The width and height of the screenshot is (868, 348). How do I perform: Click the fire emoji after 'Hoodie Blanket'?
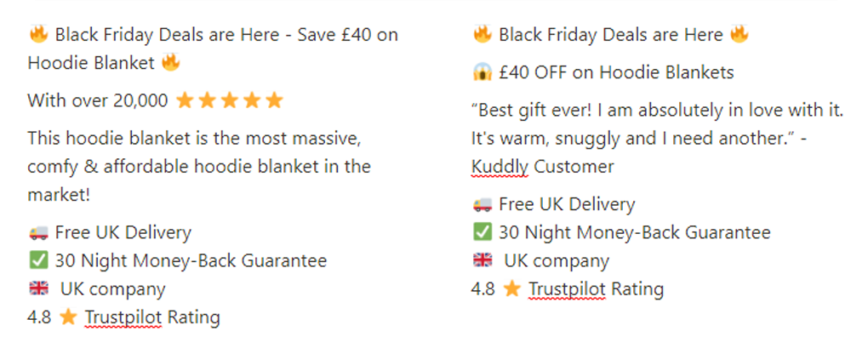171,62
